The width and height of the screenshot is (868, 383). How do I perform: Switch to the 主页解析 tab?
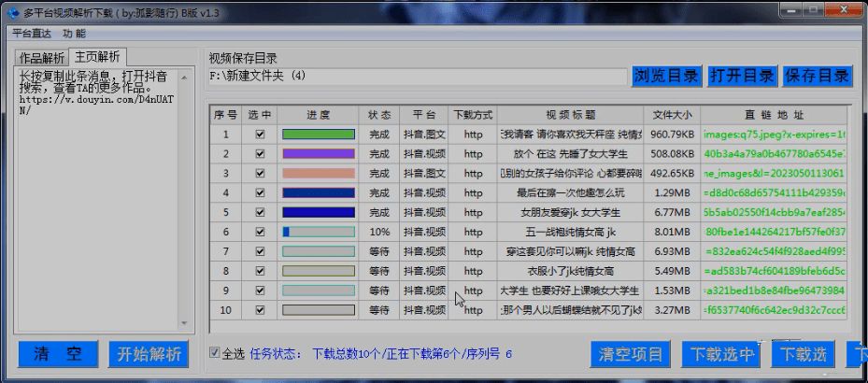pos(97,57)
